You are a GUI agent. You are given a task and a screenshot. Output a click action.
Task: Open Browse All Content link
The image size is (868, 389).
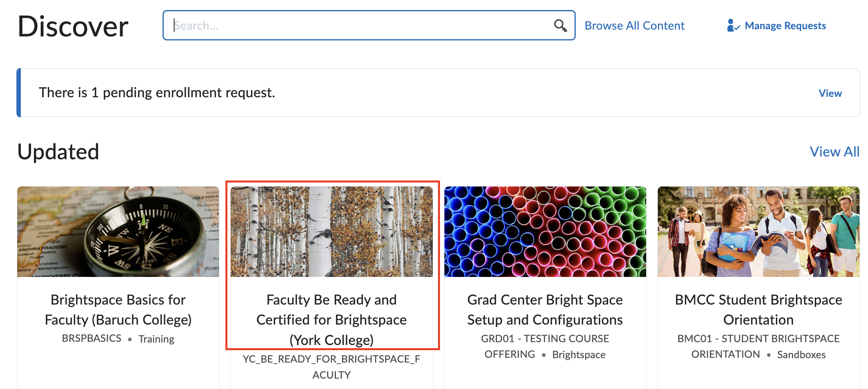tap(635, 26)
